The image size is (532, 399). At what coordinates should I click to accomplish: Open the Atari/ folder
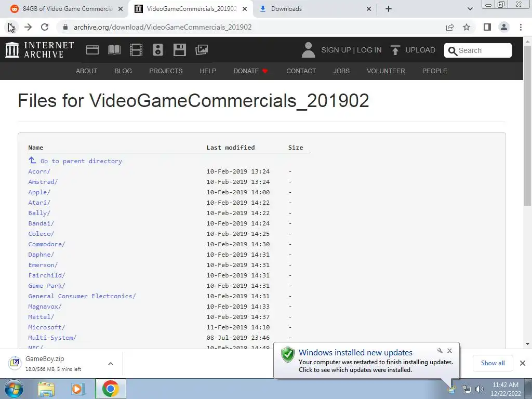(x=39, y=203)
